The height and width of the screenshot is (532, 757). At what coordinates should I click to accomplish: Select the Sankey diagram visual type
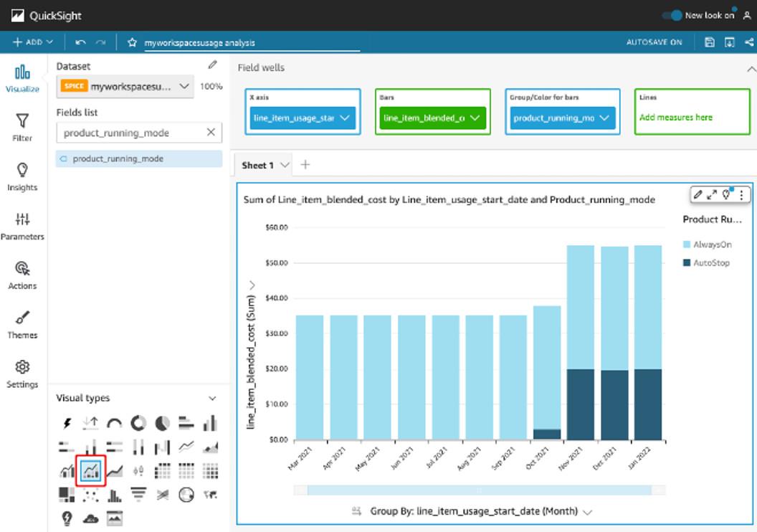[x=162, y=495]
